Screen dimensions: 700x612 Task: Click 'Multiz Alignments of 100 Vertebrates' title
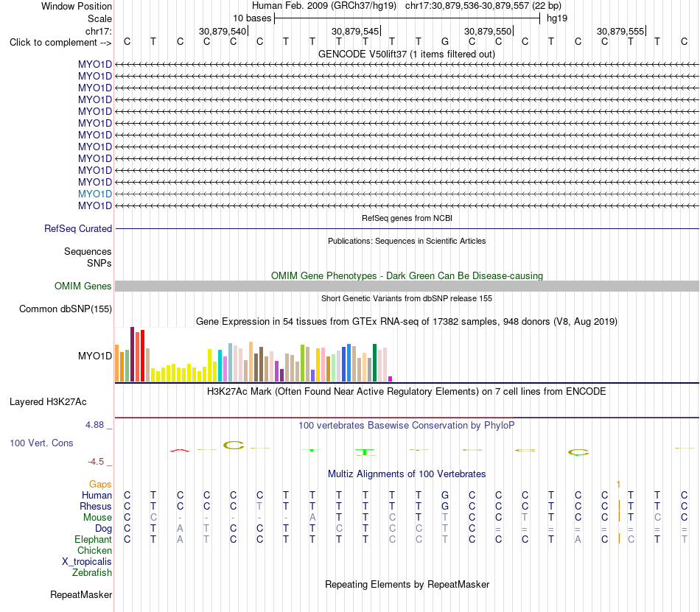coord(407,474)
